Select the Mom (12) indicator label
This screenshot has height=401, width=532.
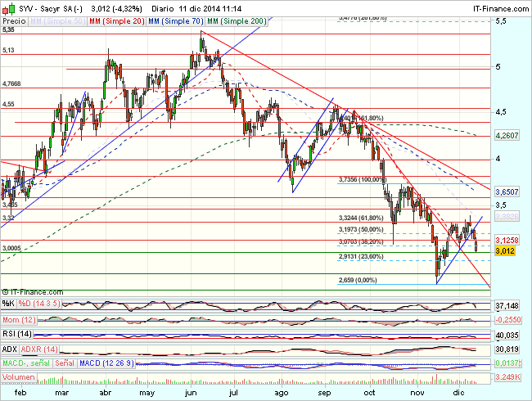(19, 320)
